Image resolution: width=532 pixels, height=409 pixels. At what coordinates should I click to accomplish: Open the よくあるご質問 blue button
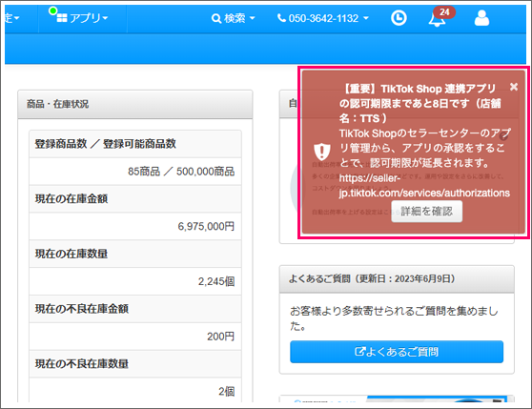(397, 352)
